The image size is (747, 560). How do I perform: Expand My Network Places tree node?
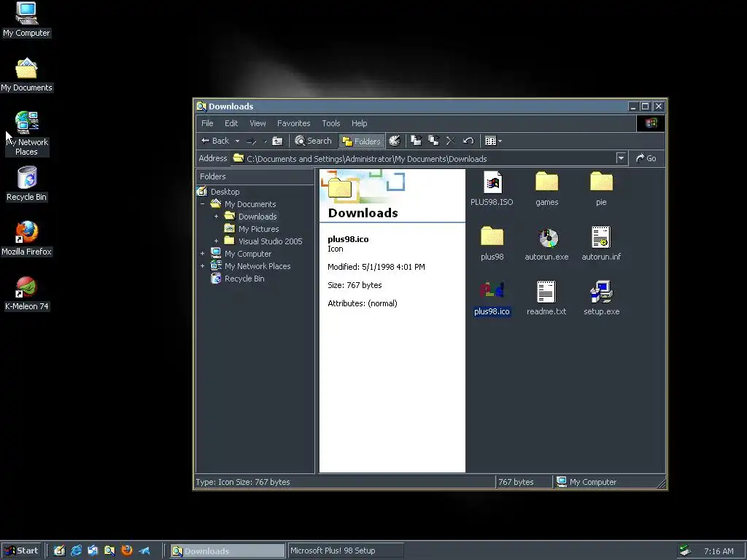click(x=203, y=265)
